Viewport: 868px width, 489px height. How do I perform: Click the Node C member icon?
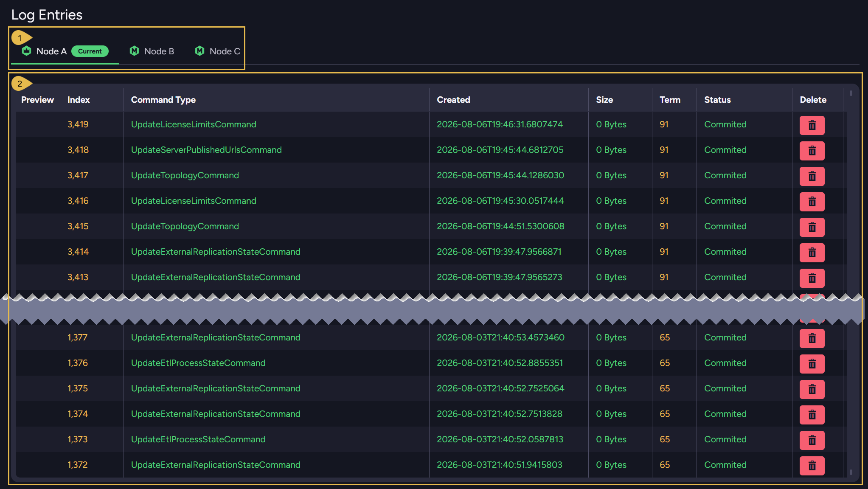[199, 51]
